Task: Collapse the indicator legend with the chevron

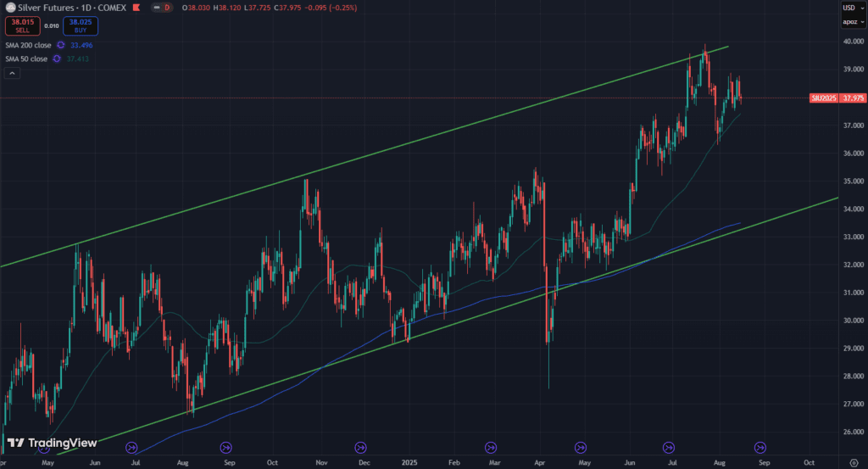Action: (12, 74)
